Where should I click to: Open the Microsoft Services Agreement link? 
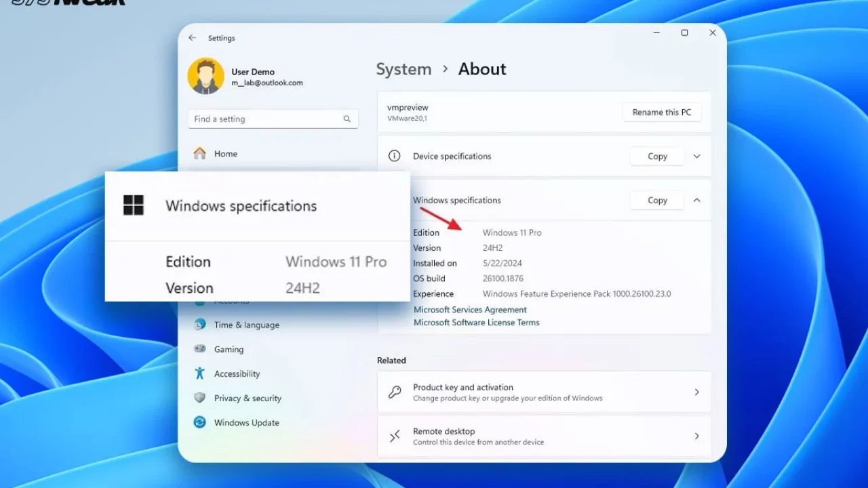470,310
